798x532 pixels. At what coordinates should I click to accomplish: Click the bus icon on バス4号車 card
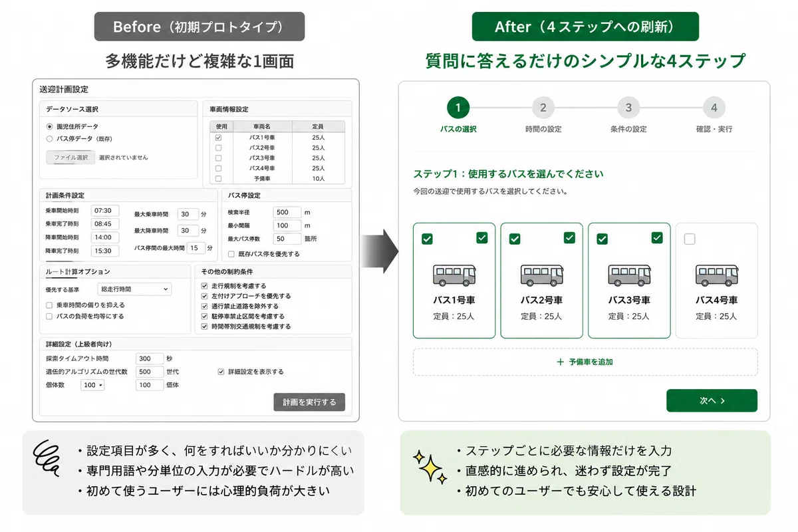pyautogui.click(x=716, y=275)
